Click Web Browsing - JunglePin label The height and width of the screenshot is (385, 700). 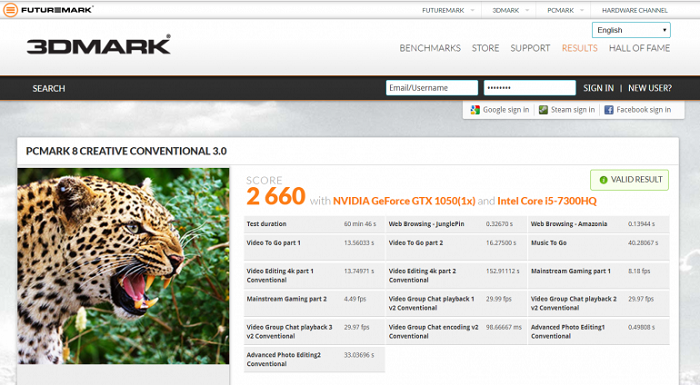[x=426, y=224]
